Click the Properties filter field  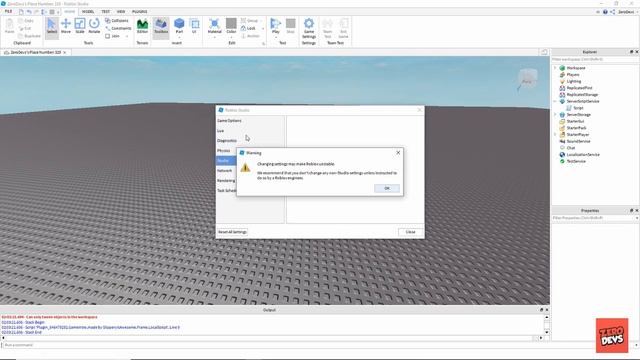(595, 218)
